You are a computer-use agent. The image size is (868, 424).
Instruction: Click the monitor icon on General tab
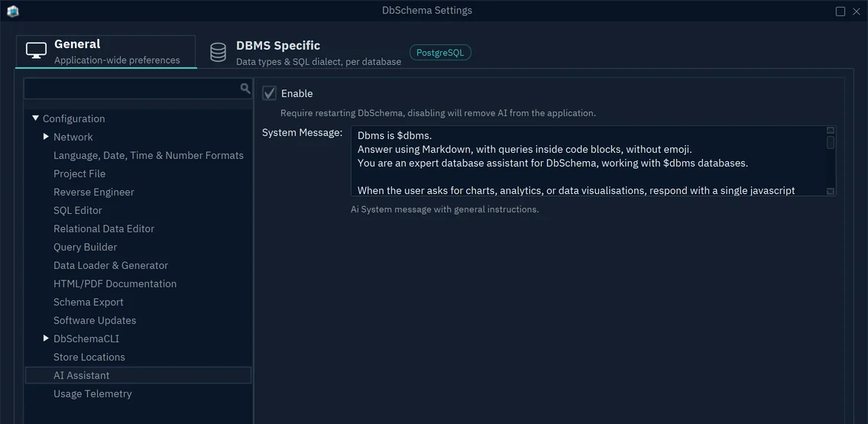(36, 51)
